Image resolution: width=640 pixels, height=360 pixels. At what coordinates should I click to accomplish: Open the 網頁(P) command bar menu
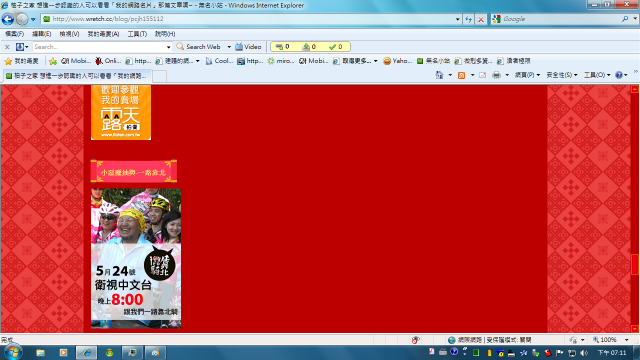pos(527,75)
